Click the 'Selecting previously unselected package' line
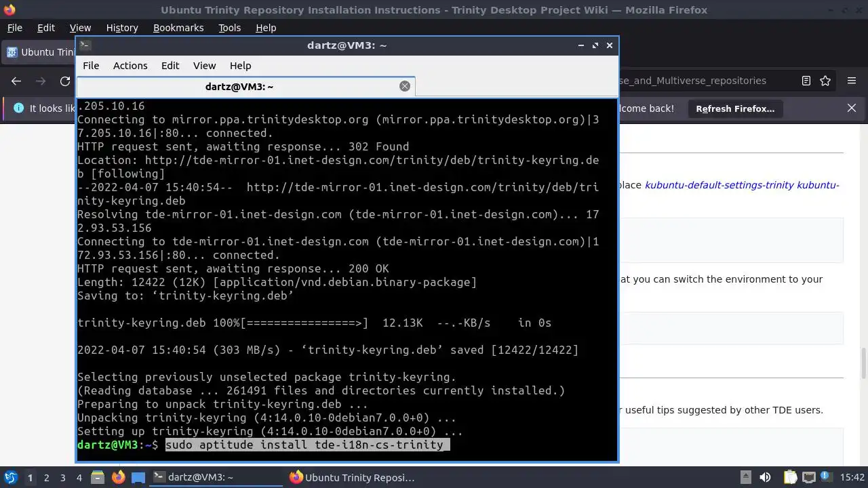 click(x=267, y=377)
